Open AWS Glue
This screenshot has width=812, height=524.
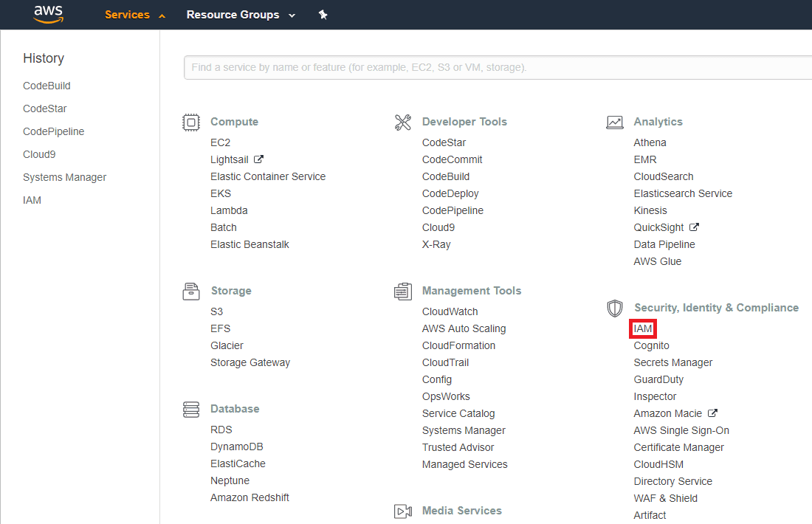point(657,261)
